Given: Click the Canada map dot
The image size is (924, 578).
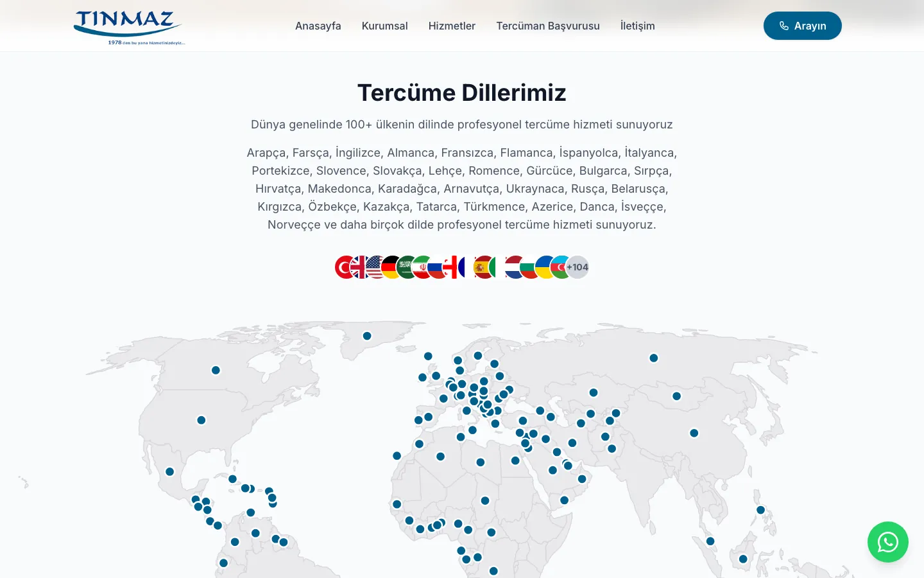Looking at the screenshot, I should pos(216,370).
